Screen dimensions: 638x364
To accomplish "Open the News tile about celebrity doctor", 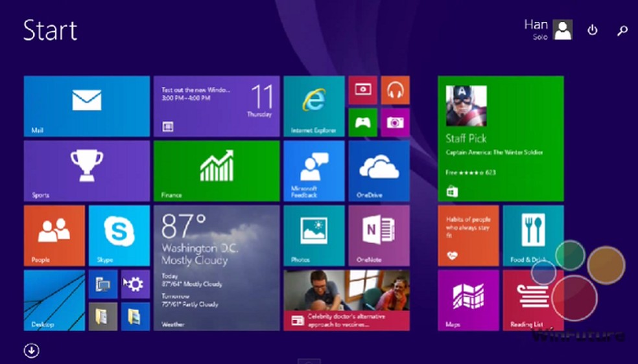I will (347, 301).
